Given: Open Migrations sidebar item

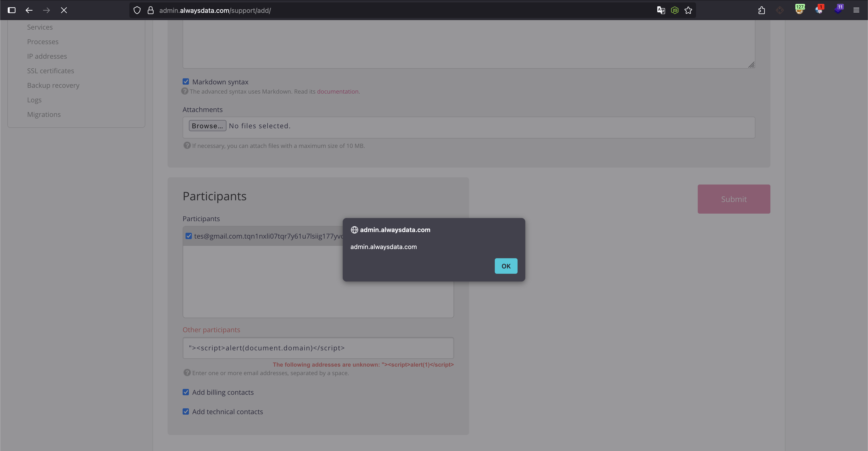Looking at the screenshot, I should coord(44,114).
